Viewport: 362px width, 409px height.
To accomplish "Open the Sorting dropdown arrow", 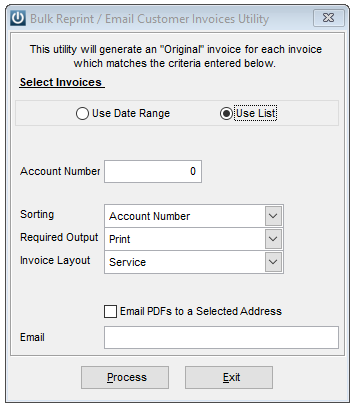I will (273, 216).
